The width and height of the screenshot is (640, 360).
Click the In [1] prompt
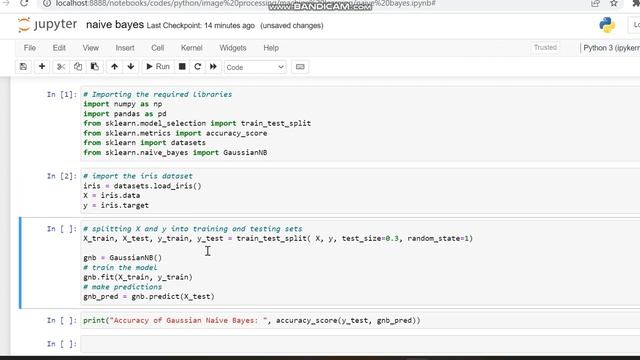62,95
